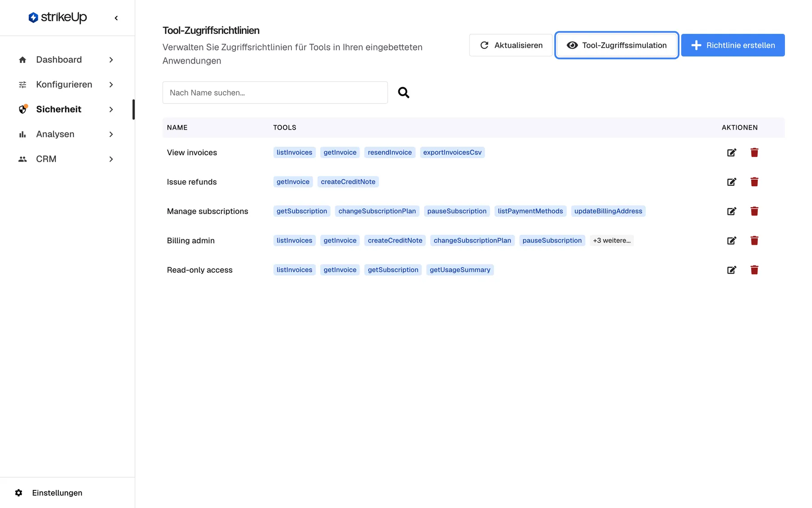Click the updateBillingAddress tool tag
This screenshot has height=508, width=812.
(608, 211)
